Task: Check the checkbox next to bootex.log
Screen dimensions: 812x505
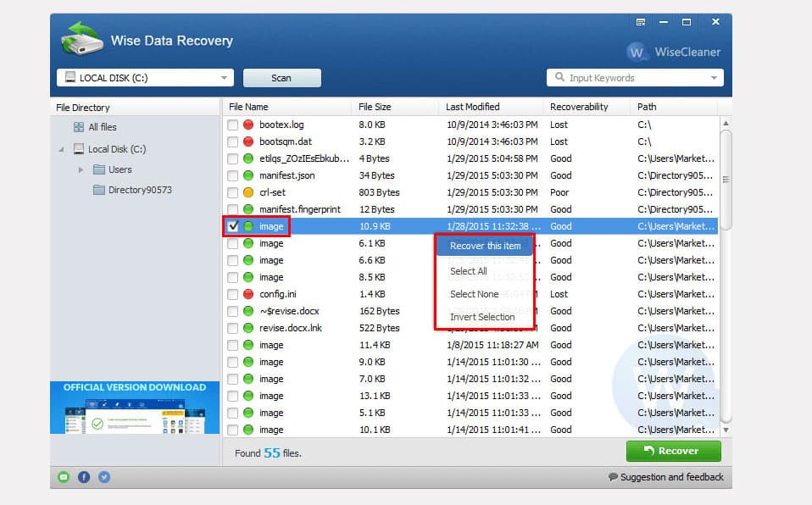Action: [233, 125]
